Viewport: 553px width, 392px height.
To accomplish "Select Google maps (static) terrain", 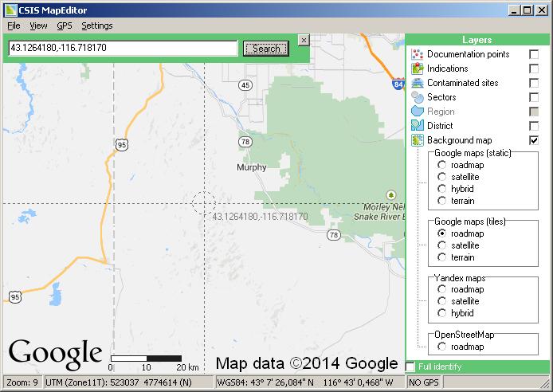I will (x=441, y=201).
